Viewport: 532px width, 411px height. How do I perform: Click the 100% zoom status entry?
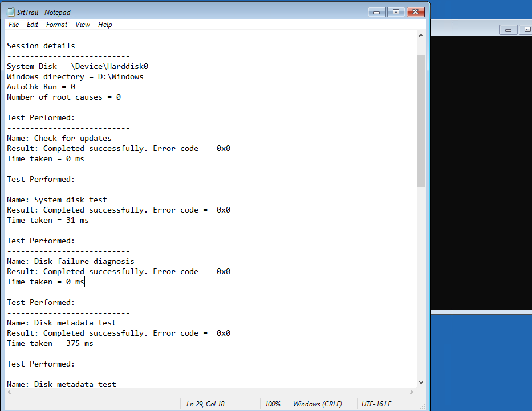click(x=273, y=404)
